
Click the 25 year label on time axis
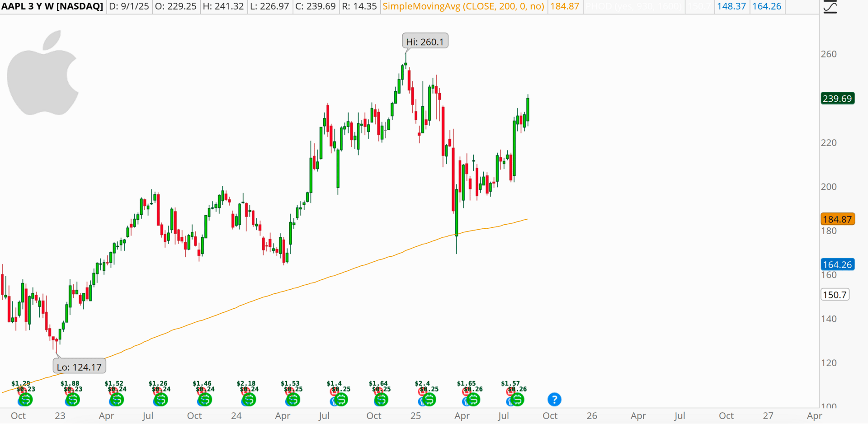point(415,416)
